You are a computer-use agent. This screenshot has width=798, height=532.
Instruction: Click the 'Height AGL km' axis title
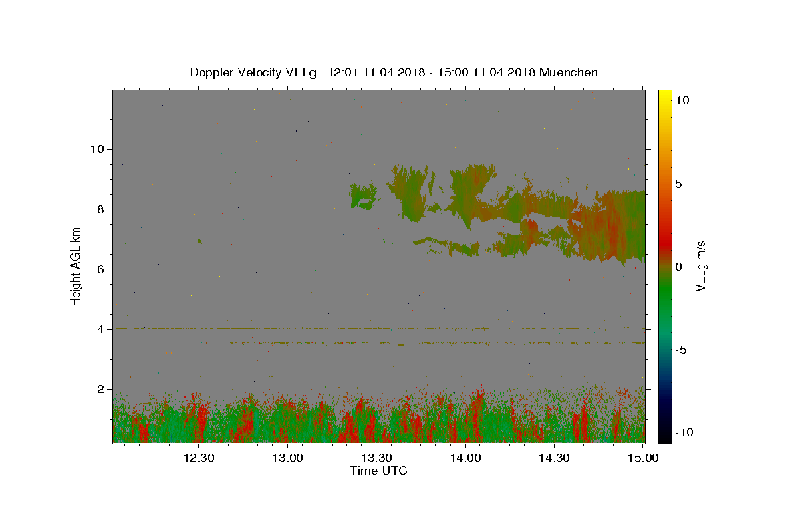[x=76, y=266]
